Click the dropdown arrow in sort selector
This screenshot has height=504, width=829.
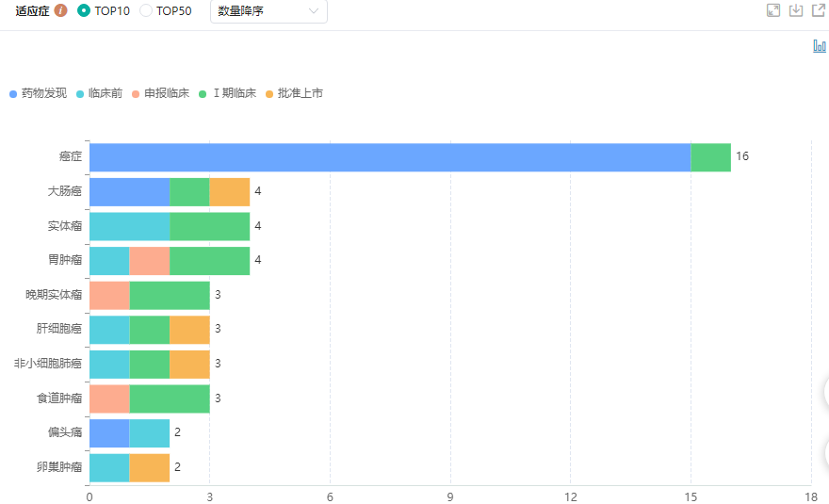tap(314, 11)
